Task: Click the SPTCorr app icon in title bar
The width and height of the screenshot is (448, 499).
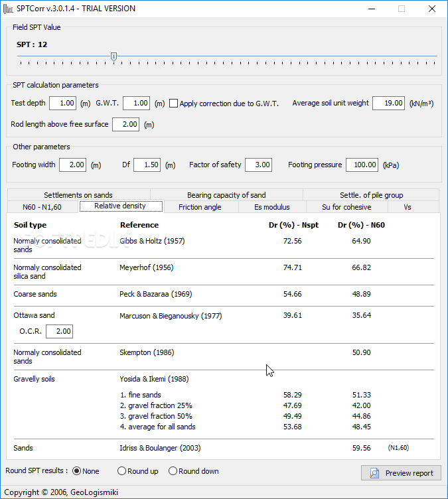Action: pyautogui.click(x=8, y=9)
